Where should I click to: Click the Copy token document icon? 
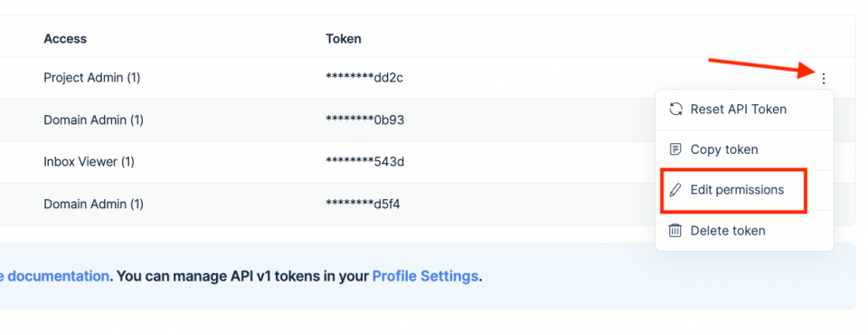[x=675, y=149]
